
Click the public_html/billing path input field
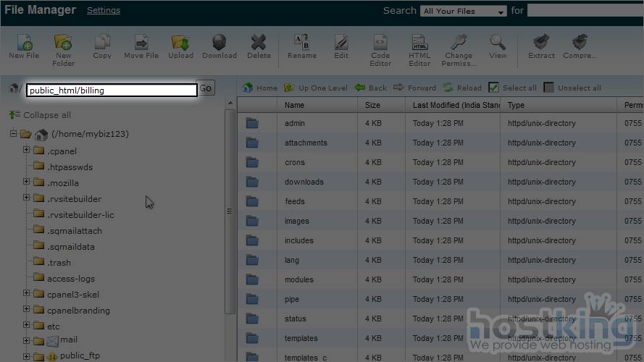112,90
